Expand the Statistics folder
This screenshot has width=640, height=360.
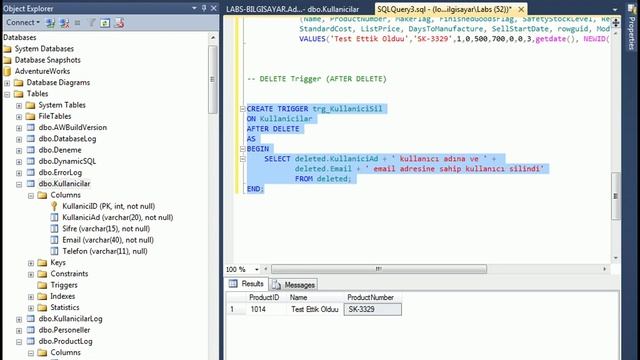(x=31, y=308)
